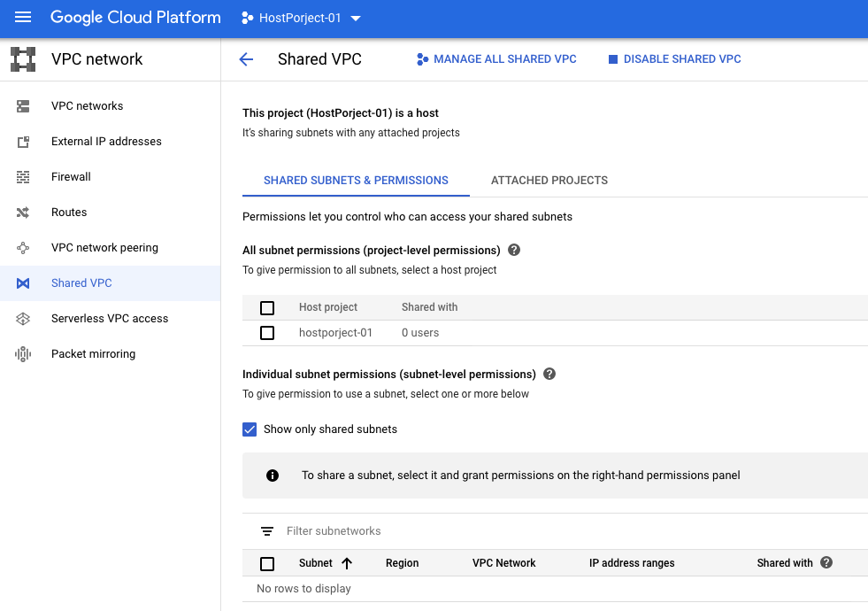Toggle the Subnet column sort arrow
The width and height of the screenshot is (868, 611).
347,562
